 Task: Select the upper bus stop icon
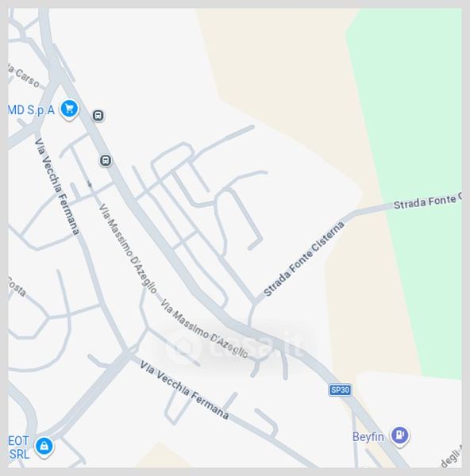tap(98, 116)
